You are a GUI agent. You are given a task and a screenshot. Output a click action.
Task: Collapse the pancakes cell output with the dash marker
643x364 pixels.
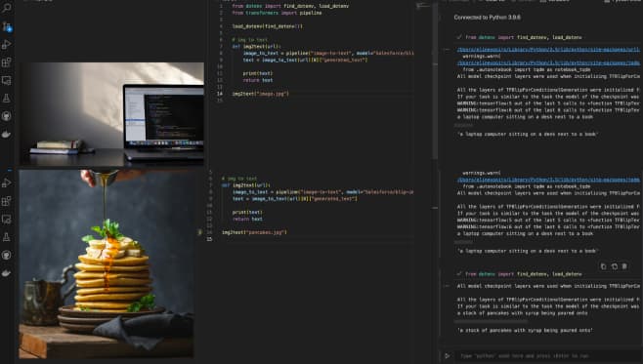tap(448, 286)
